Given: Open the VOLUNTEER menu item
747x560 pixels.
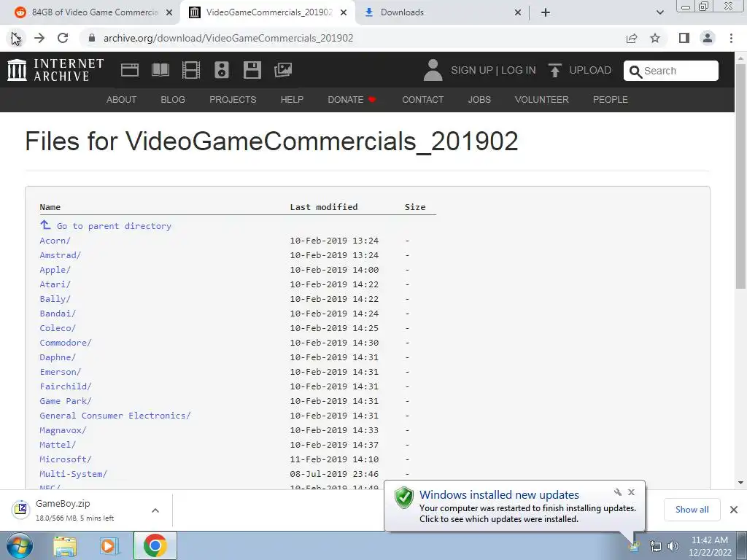Looking at the screenshot, I should 542,99.
